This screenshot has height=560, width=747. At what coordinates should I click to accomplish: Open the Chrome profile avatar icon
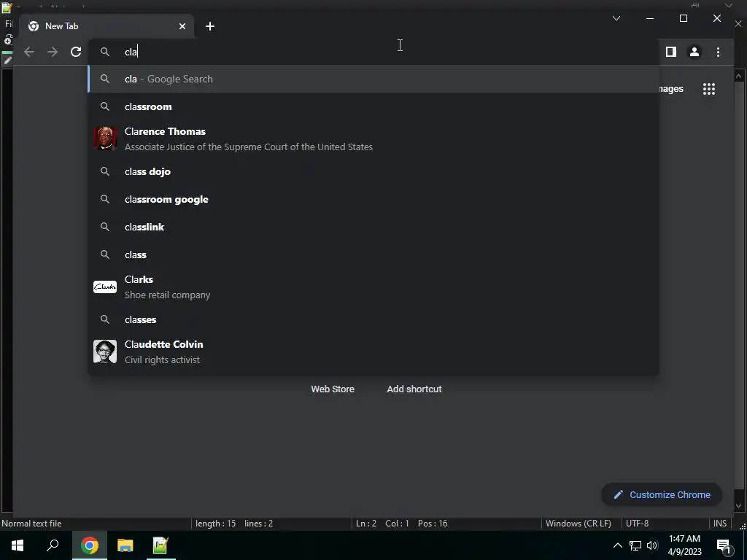[x=694, y=52]
